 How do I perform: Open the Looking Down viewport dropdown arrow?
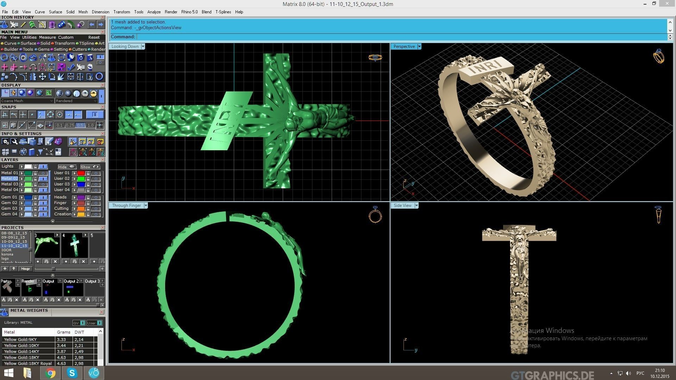(143, 46)
